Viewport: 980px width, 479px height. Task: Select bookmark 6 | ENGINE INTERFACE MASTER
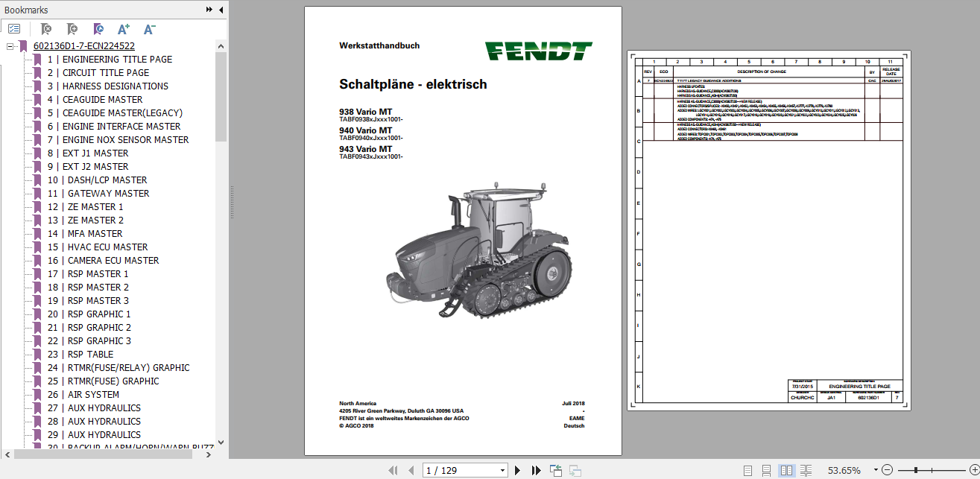[x=114, y=127]
